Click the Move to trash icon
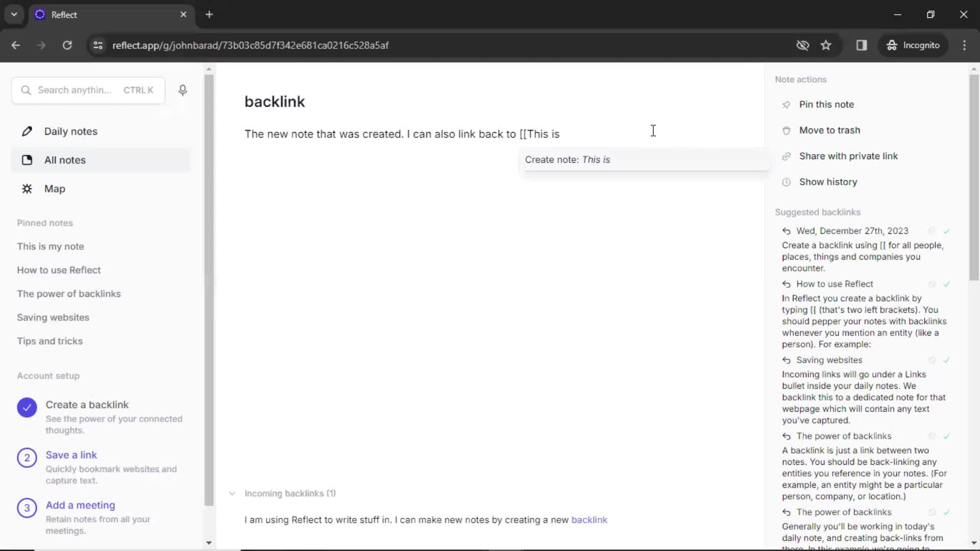980x551 pixels. 786,130
